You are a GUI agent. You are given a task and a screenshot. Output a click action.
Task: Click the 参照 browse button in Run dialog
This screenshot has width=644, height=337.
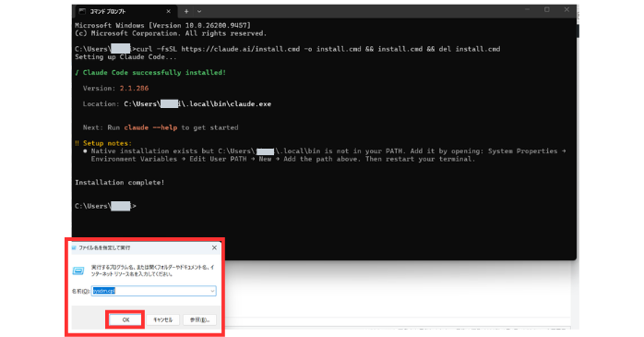click(x=199, y=319)
